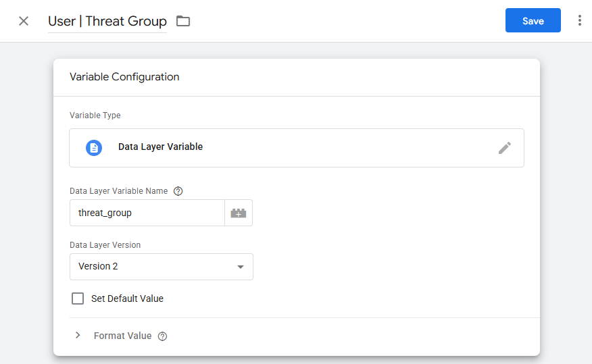This screenshot has width=592, height=364.
Task: Click the Data Layer Version label
Action: (x=105, y=245)
